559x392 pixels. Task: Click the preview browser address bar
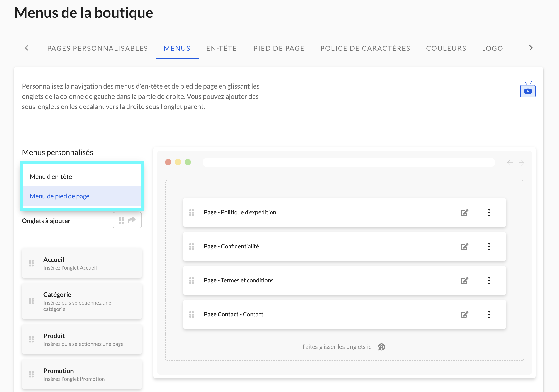349,162
